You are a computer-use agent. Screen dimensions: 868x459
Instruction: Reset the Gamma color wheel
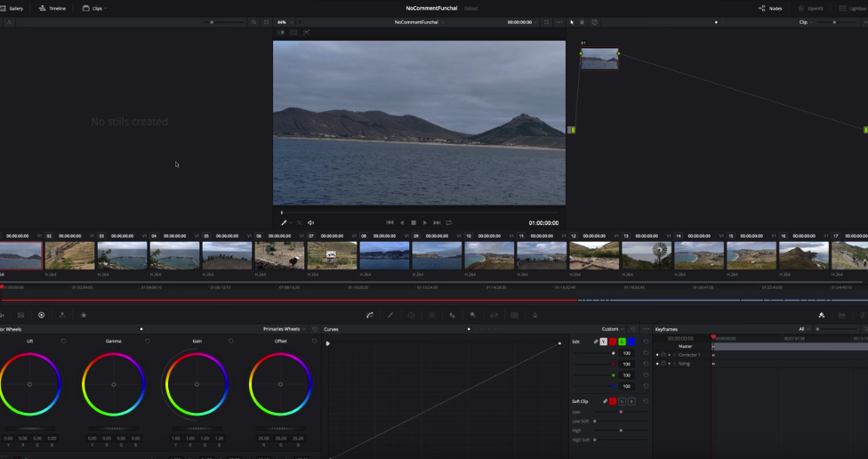[148, 341]
